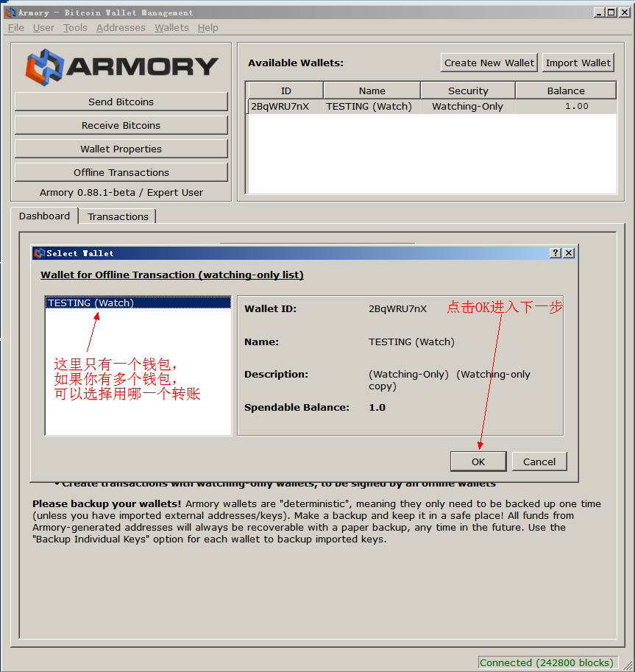Click the dialog help question mark button

556,253
